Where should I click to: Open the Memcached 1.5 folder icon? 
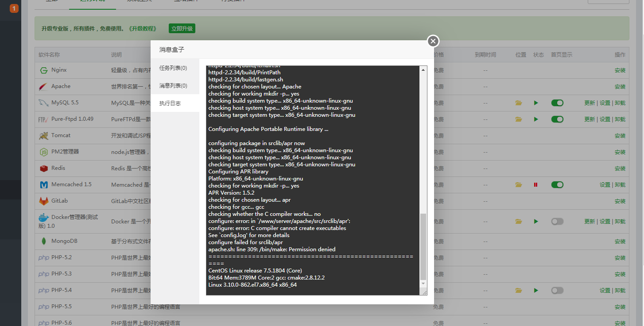pyautogui.click(x=519, y=185)
